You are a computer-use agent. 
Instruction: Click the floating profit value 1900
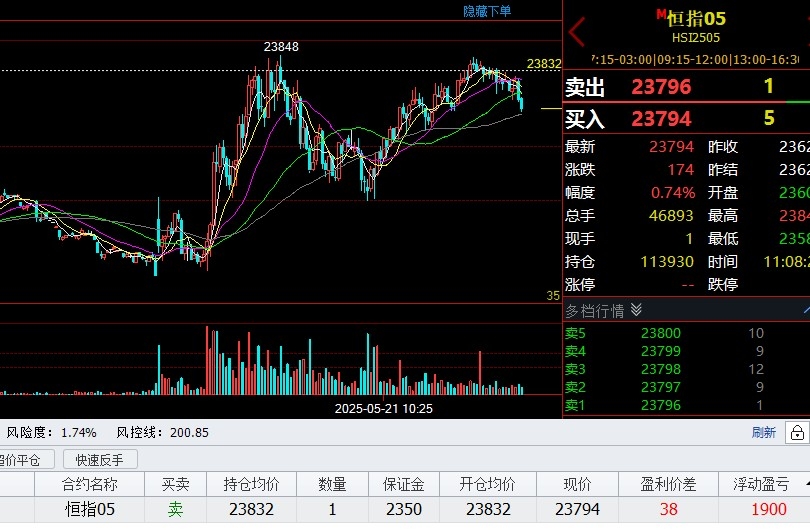point(769,509)
